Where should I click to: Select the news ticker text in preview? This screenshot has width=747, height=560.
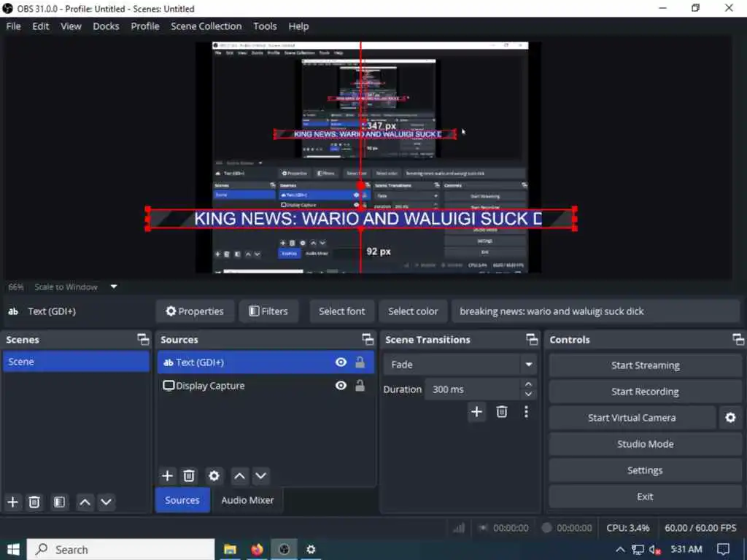click(361, 219)
